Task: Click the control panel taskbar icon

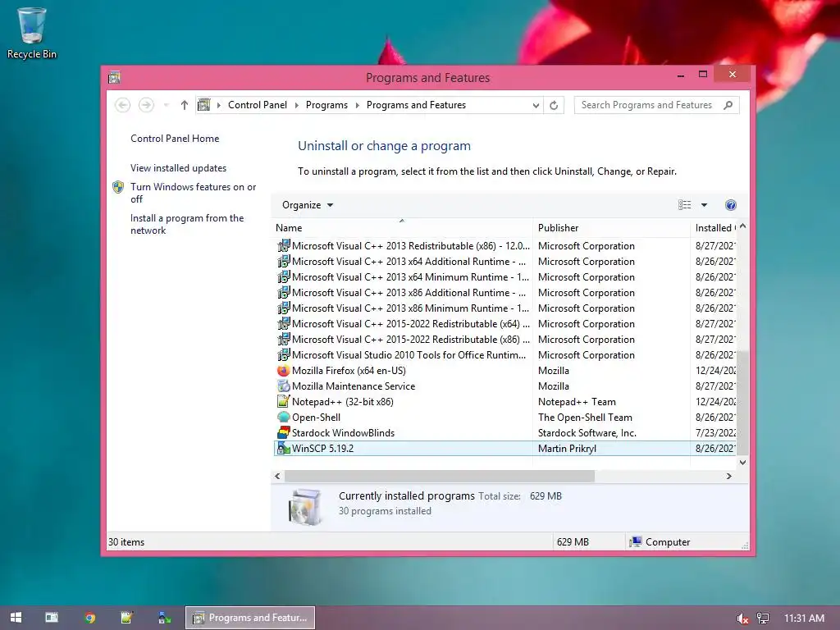Action: pyautogui.click(x=52, y=618)
